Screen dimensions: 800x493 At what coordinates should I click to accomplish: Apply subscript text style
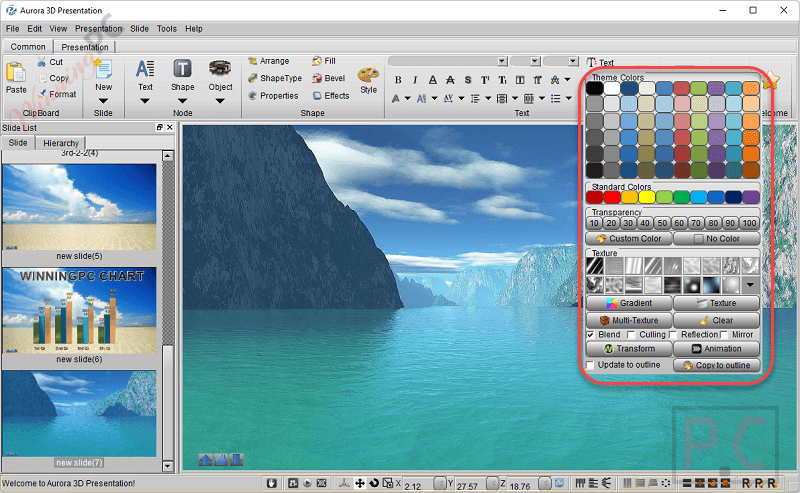coord(503,80)
